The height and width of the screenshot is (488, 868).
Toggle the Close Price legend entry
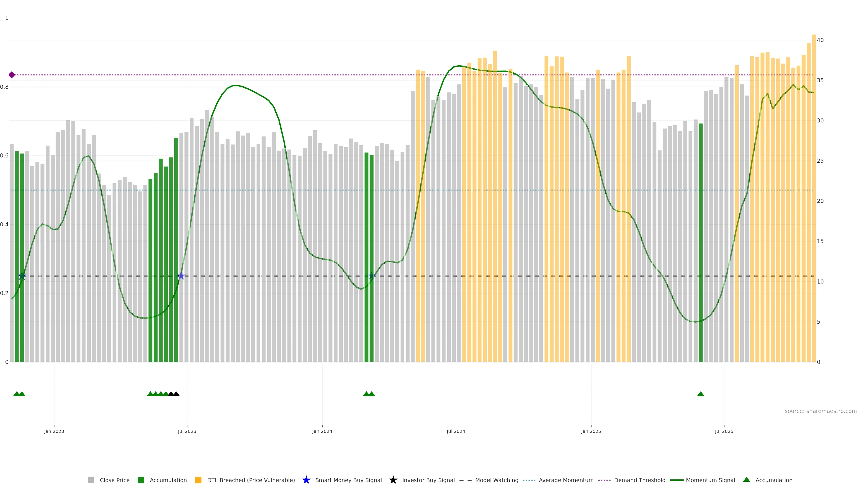coord(114,480)
